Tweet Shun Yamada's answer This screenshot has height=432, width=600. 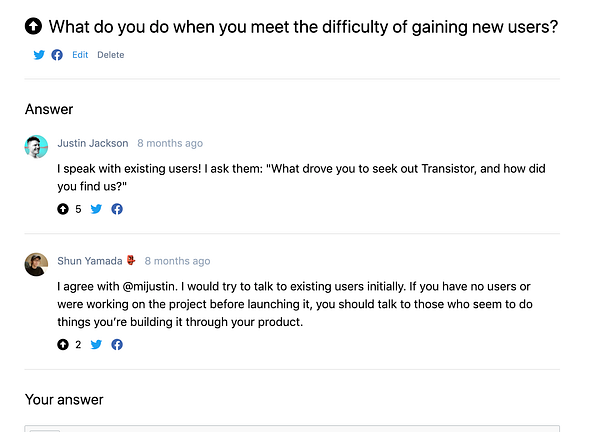(97, 345)
